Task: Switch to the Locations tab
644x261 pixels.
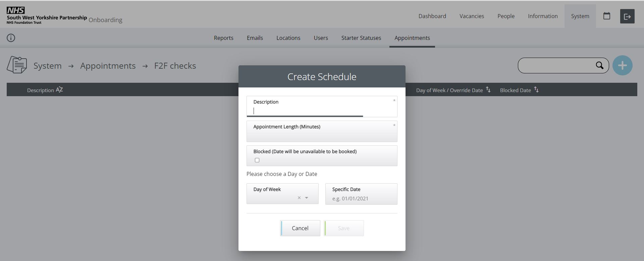Action: coord(288,38)
